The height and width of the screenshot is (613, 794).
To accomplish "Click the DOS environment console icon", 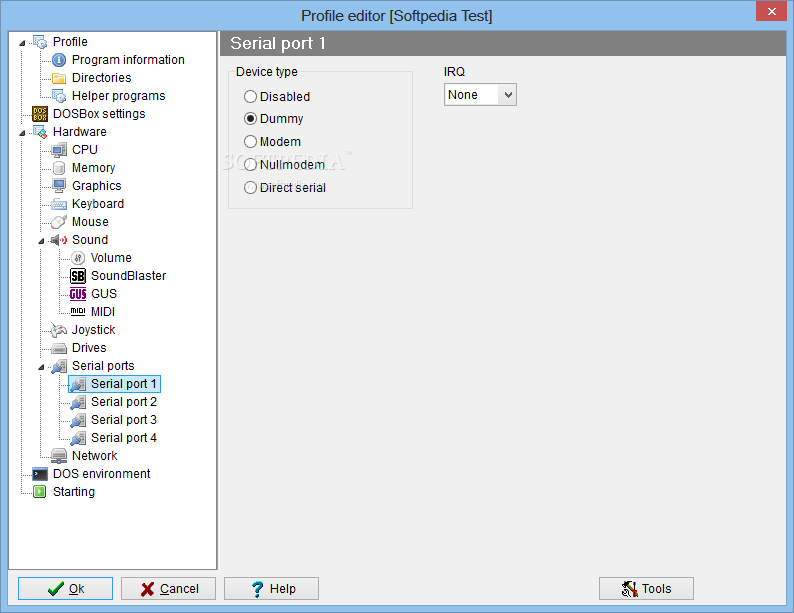I will 40,474.
